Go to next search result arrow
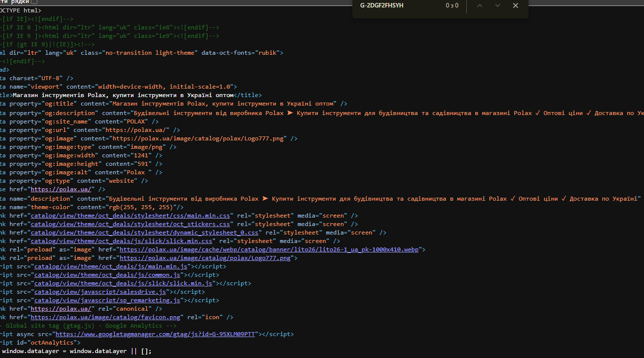The image size is (644, 358). point(498,5)
